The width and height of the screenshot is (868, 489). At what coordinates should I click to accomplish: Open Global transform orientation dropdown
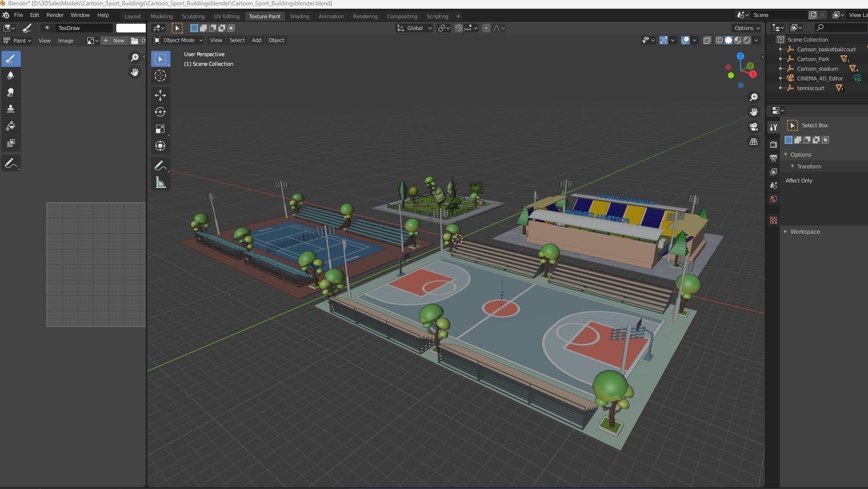tap(415, 28)
